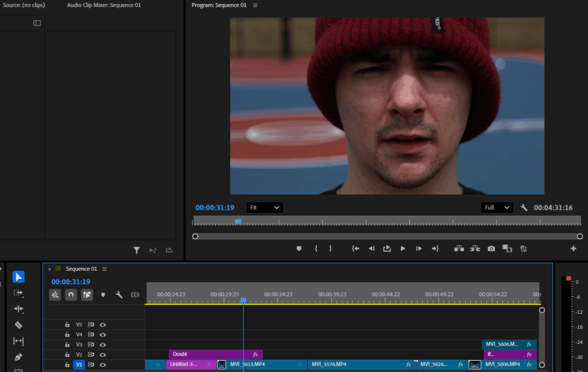Open the Button Editor plus icon
588x372 pixels.
(x=572, y=248)
